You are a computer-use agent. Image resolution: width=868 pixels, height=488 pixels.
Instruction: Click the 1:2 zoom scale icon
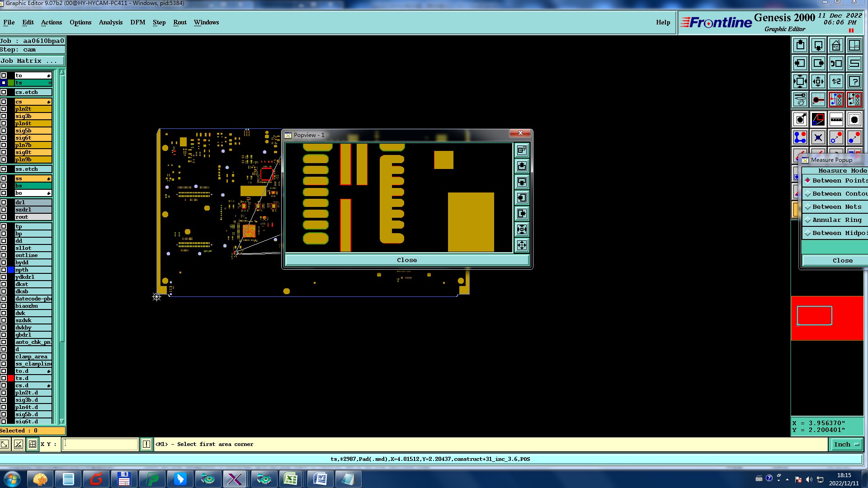point(836,81)
